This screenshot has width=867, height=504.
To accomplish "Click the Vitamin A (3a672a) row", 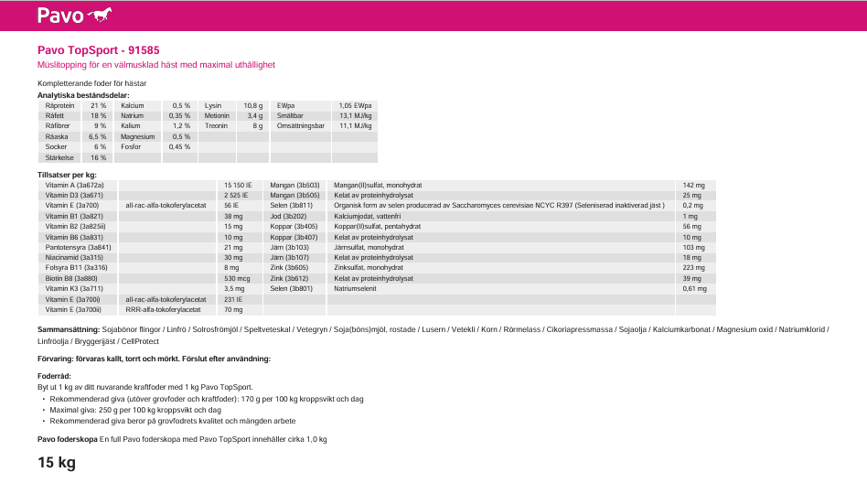I will tap(74, 185).
